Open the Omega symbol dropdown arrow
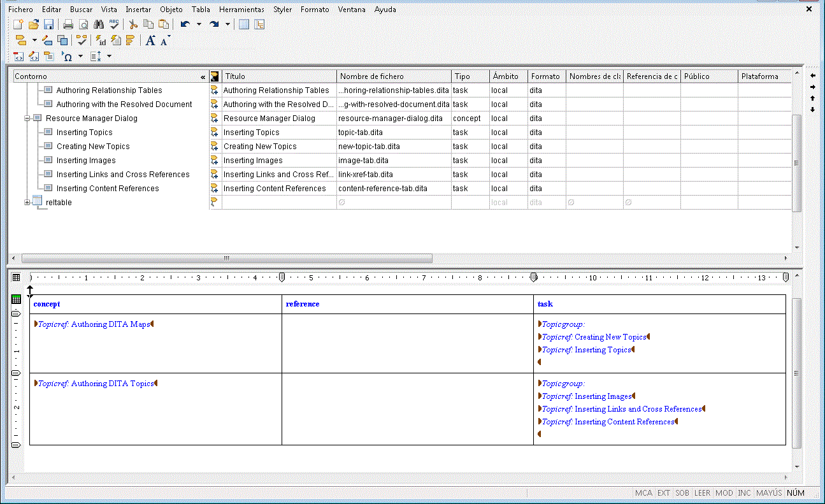Screen dimensions: 825x504 [80, 56]
